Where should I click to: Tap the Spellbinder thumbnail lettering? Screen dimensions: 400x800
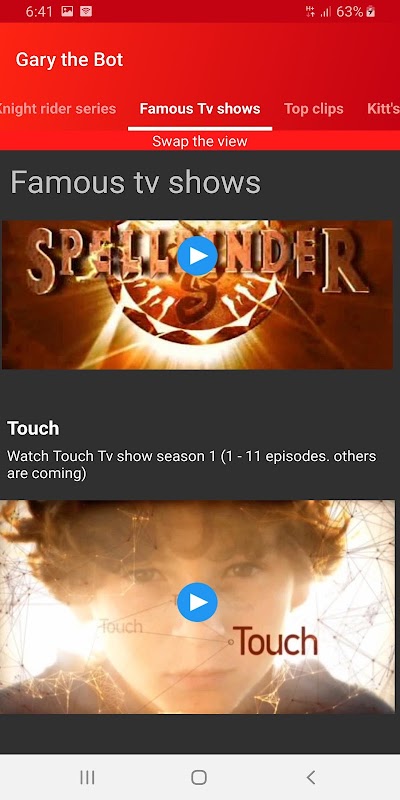coord(197,260)
